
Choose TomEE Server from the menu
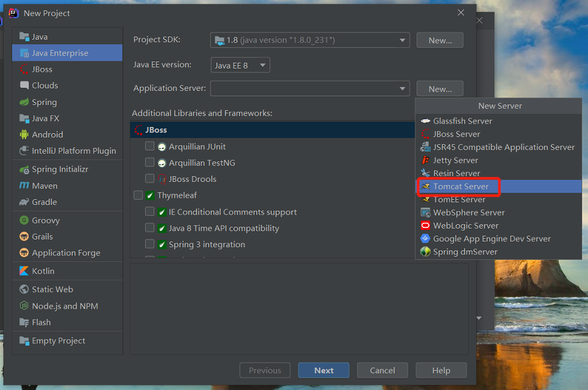[499, 200]
